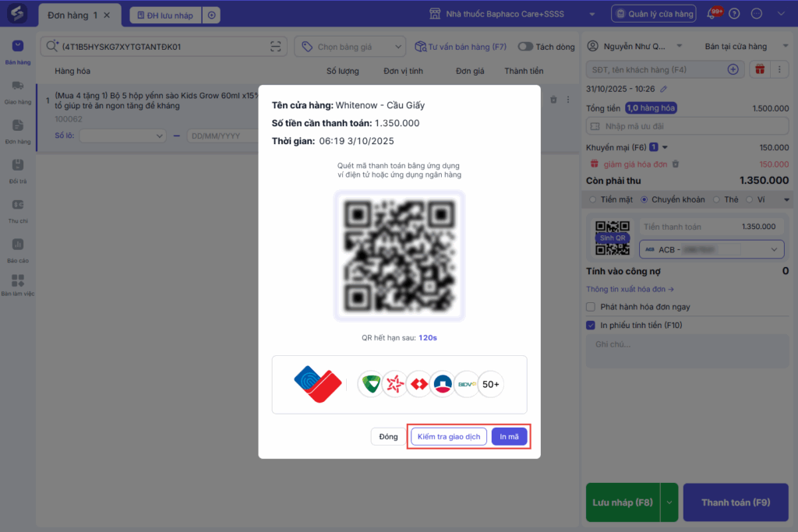Open Tư vấn bán hàng (F7)
Image resolution: width=798 pixels, height=532 pixels.
click(461, 46)
